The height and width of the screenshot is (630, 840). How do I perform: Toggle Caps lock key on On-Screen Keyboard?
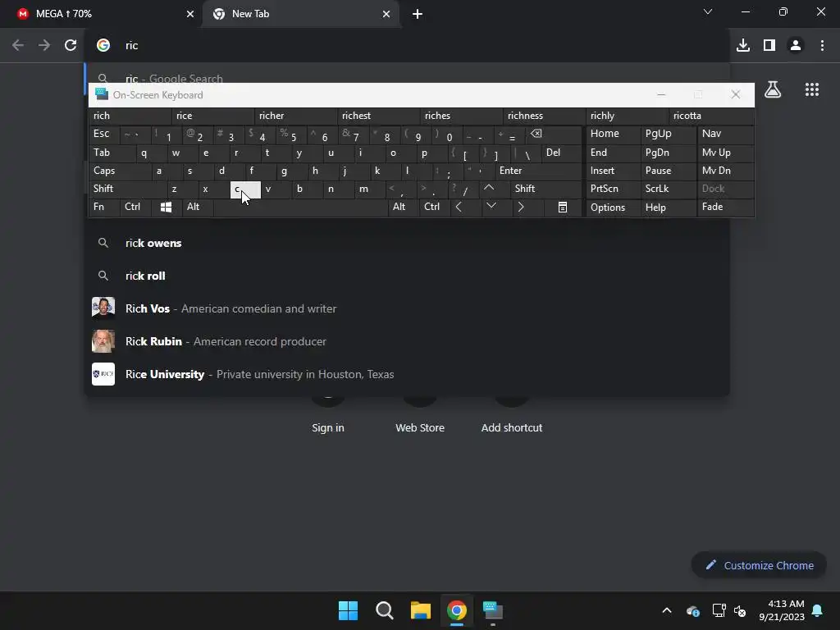[x=120, y=171]
